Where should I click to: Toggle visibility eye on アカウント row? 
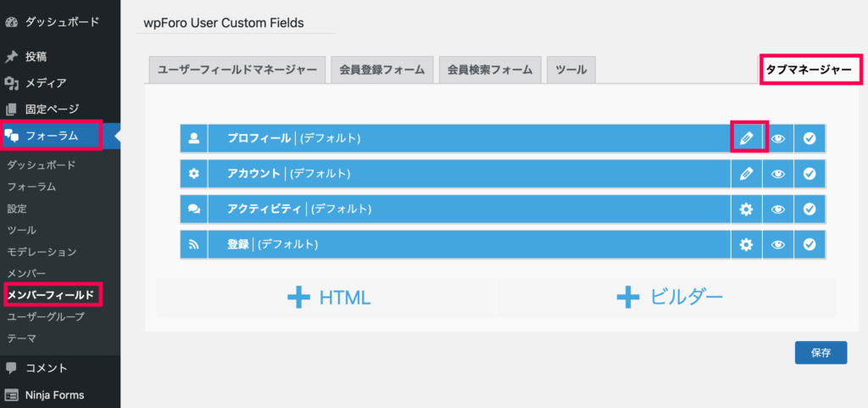pos(778,174)
